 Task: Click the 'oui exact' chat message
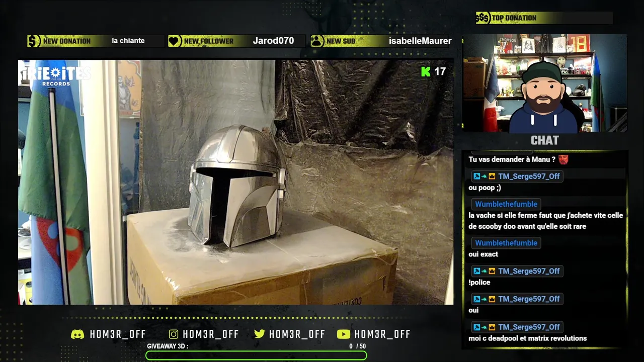pyautogui.click(x=483, y=254)
